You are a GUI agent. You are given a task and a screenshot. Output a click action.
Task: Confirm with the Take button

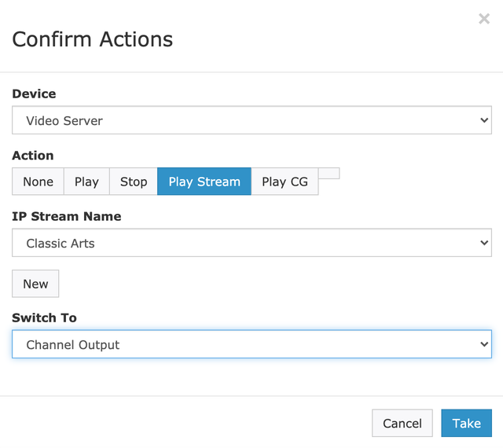click(466, 423)
